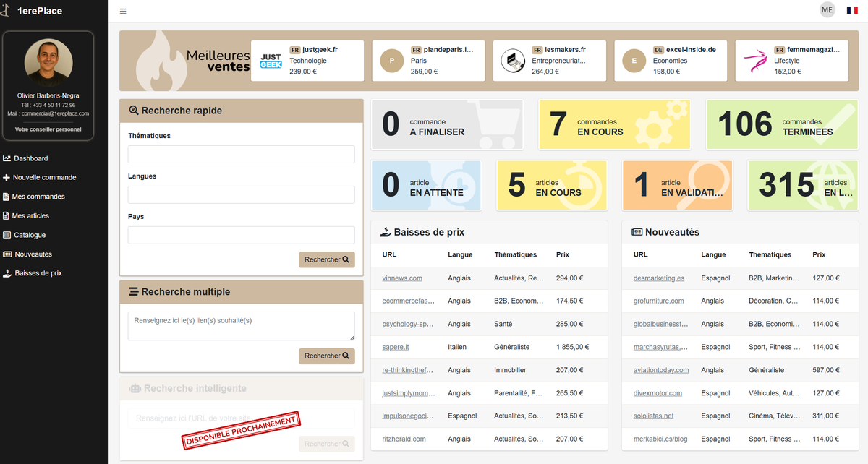Open the ME user avatar menu
Viewport: 868px width, 464px height.
coord(827,9)
